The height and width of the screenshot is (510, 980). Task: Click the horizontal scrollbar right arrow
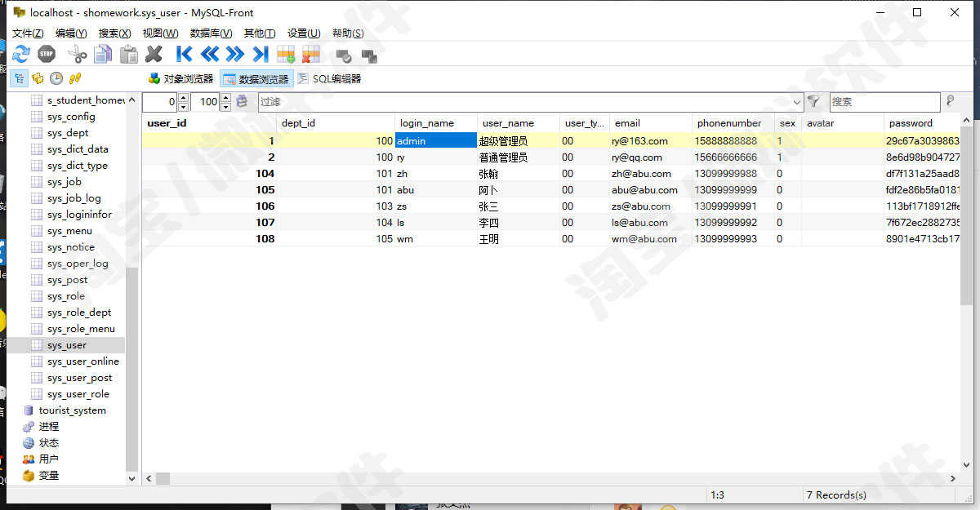pyautogui.click(x=952, y=479)
